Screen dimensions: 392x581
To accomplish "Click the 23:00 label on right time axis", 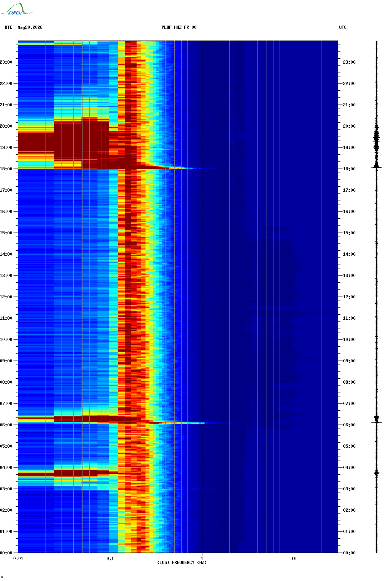I will [349, 62].
